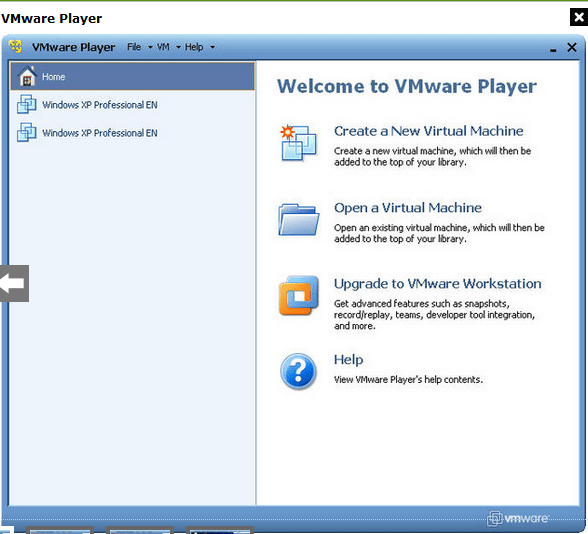Expand the dropdown arrow next to VM
The image size is (588, 534).
point(178,47)
